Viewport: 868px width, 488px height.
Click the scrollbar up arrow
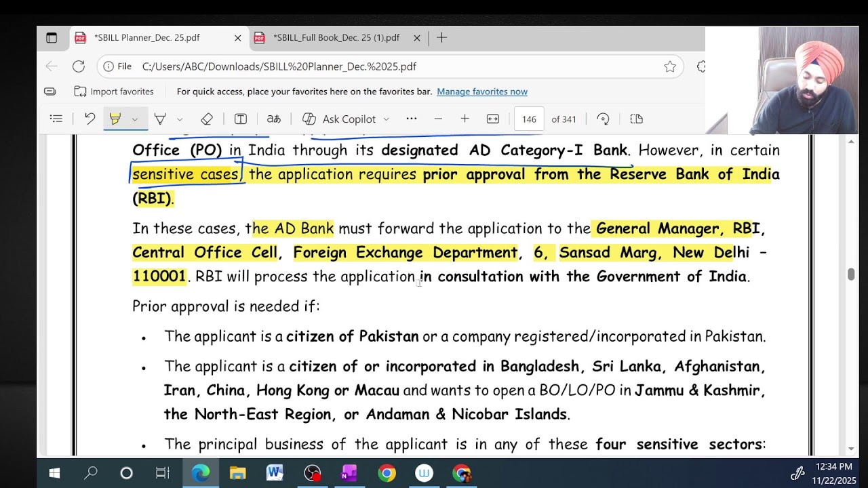pyautogui.click(x=851, y=142)
